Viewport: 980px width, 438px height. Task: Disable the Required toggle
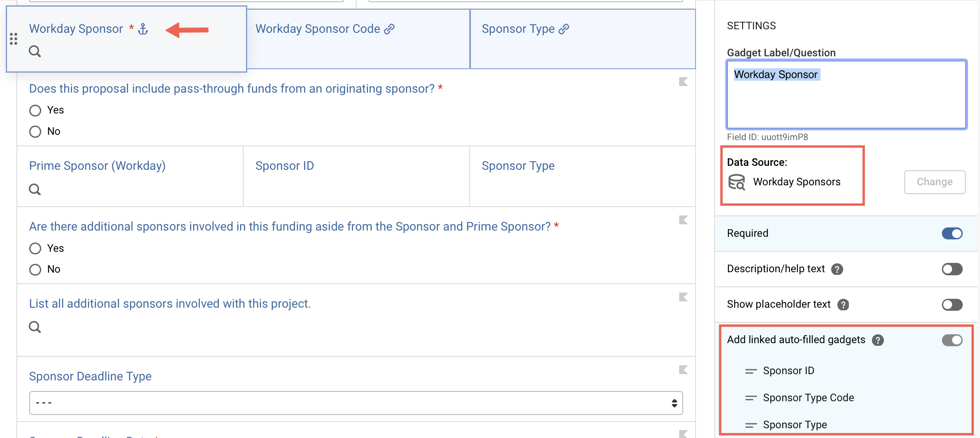(953, 233)
